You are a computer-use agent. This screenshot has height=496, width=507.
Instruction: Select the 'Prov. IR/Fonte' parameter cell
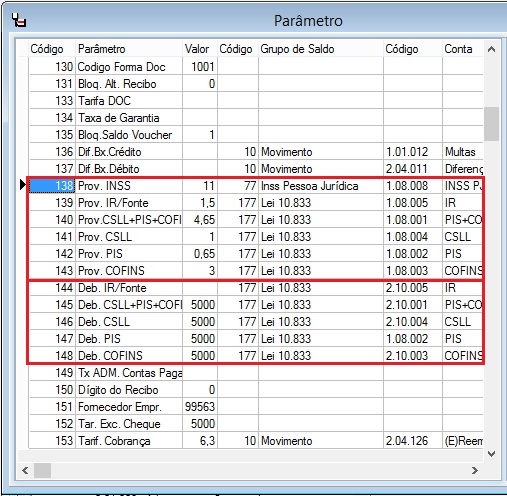click(x=129, y=203)
